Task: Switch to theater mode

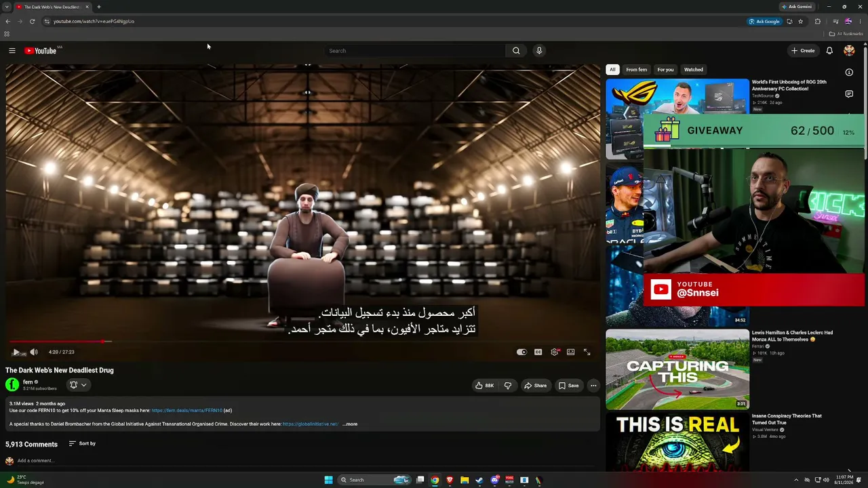Action: (571, 352)
